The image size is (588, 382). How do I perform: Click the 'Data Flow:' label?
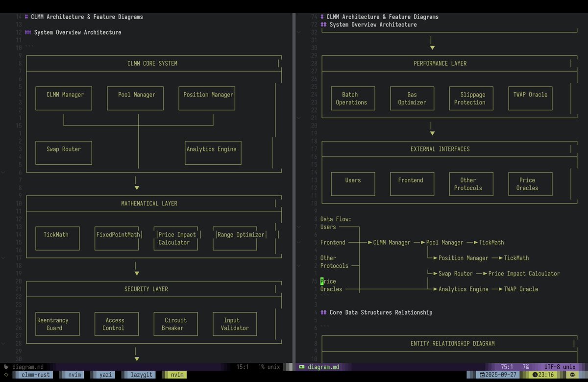[x=336, y=219]
